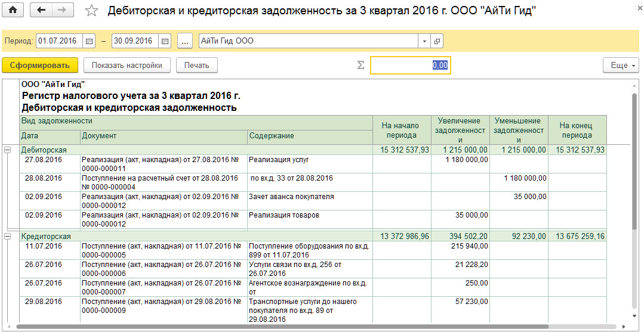Viewport: 644px width, 332px height.
Task: Click header На конец периода
Action: point(577,131)
